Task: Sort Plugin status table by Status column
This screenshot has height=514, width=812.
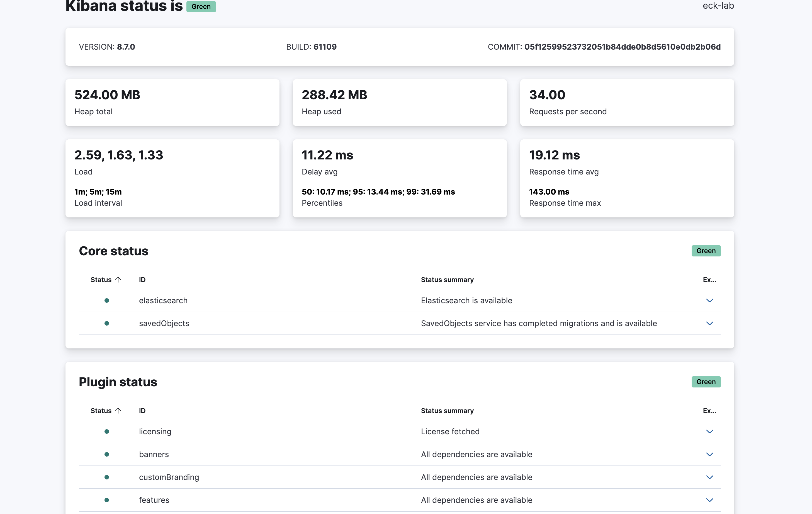Action: 101,411
